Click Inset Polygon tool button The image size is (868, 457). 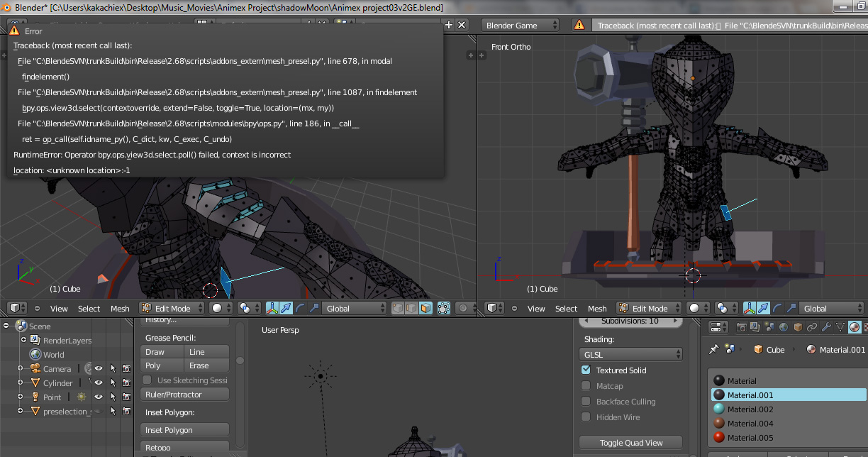coord(185,429)
